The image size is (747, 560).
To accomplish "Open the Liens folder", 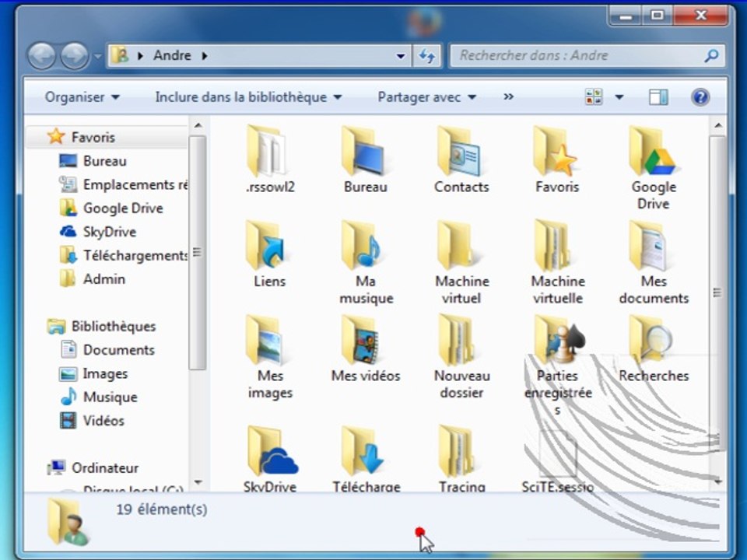I will click(x=270, y=254).
